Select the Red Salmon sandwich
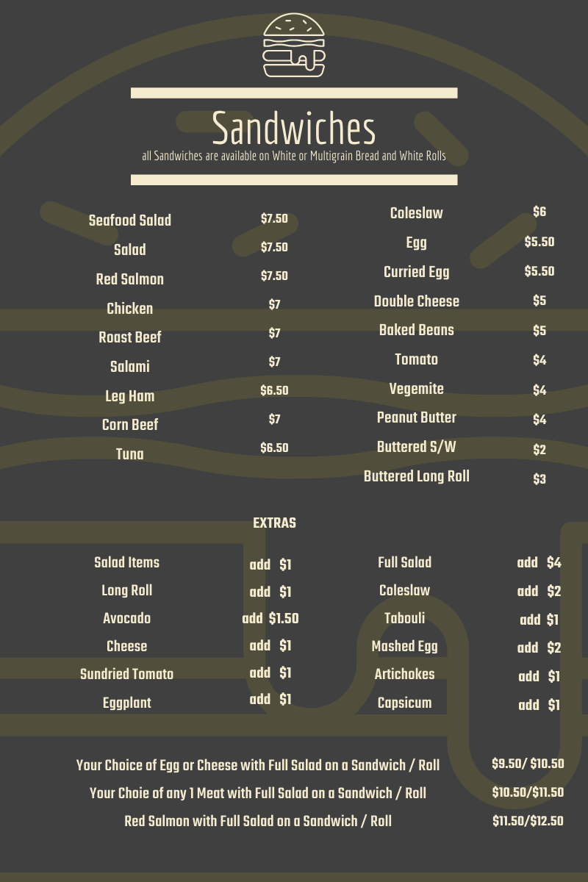The width and height of the screenshot is (588, 882). [x=130, y=279]
